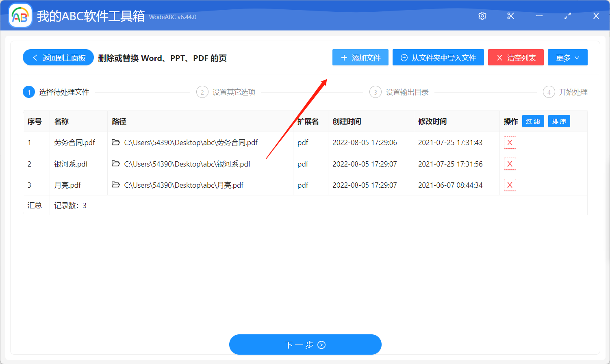Click the 返回到主面板 back button
The image size is (610, 364).
coord(58,57)
